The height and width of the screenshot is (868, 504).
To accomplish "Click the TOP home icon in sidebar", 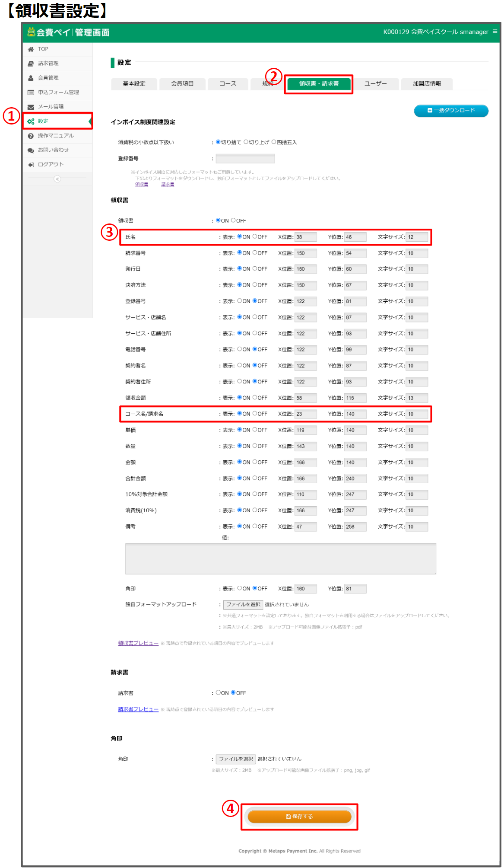I will [x=31, y=49].
